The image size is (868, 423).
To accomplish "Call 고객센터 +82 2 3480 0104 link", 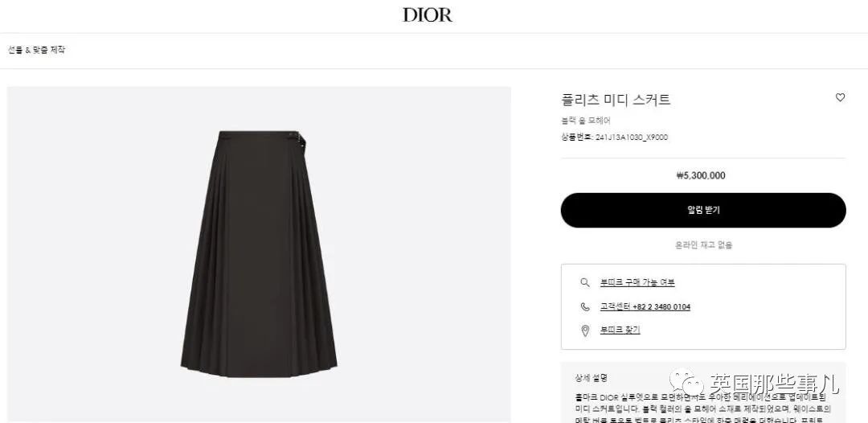I will (645, 306).
